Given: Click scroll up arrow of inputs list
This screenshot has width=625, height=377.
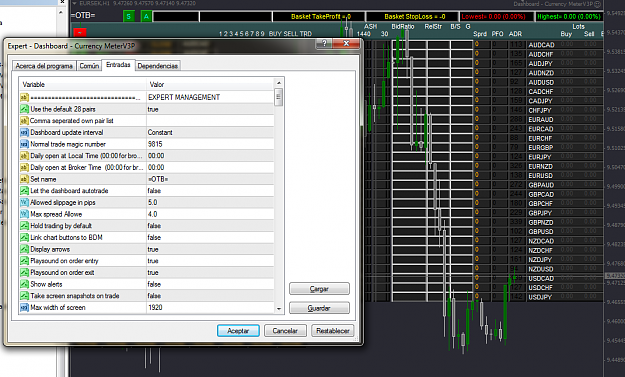Looking at the screenshot, I should pos(279,83).
